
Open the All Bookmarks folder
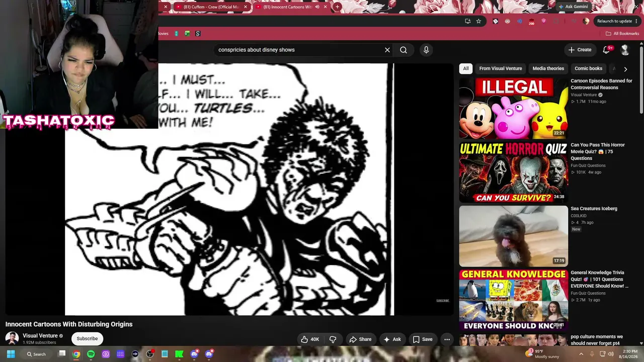pyautogui.click(x=622, y=34)
